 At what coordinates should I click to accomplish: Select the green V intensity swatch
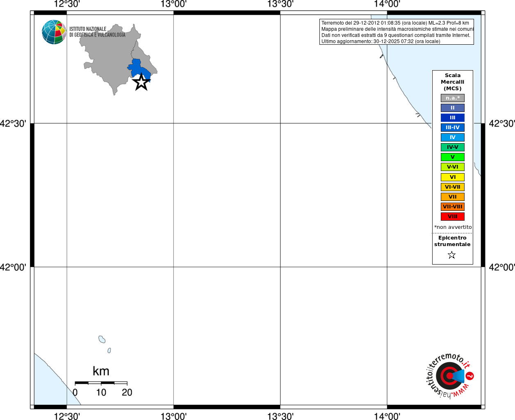coord(453,157)
